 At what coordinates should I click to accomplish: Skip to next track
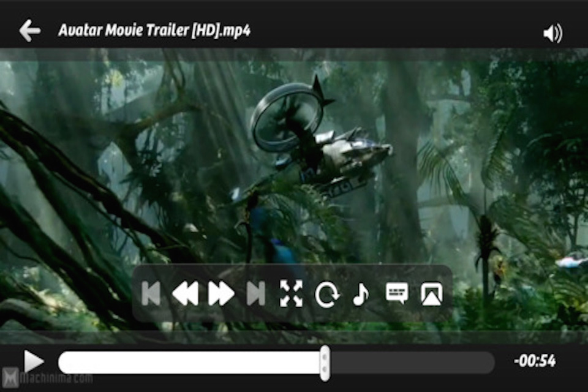pos(256,293)
